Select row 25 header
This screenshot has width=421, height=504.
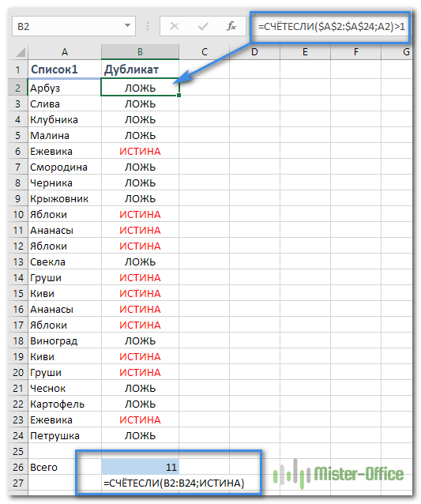coord(17,451)
